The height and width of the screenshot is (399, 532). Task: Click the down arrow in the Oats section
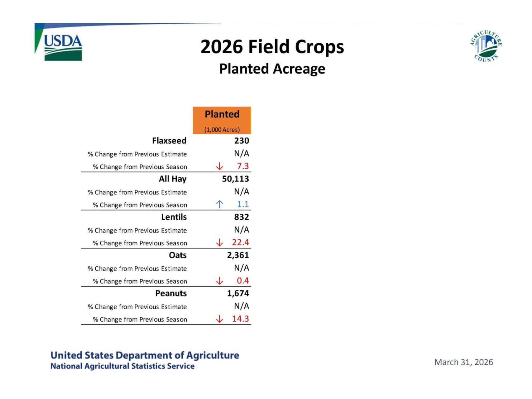click(x=219, y=281)
